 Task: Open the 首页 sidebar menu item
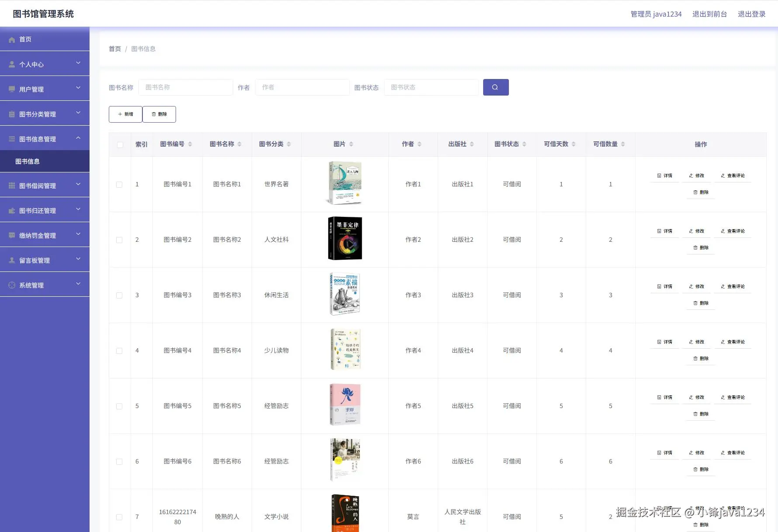[x=45, y=39]
